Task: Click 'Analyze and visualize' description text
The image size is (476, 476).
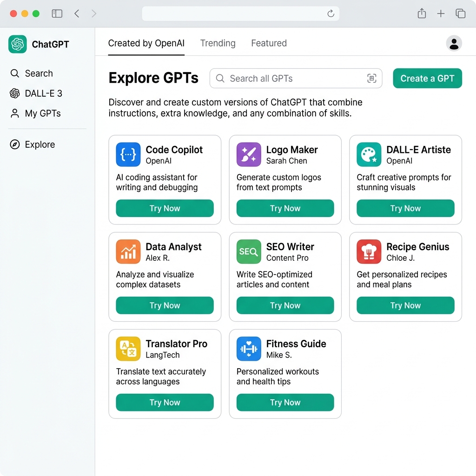Action: tap(155, 279)
